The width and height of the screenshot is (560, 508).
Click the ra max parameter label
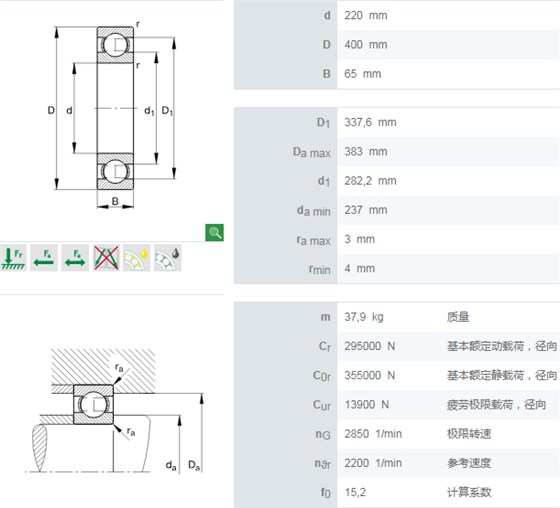313,240
